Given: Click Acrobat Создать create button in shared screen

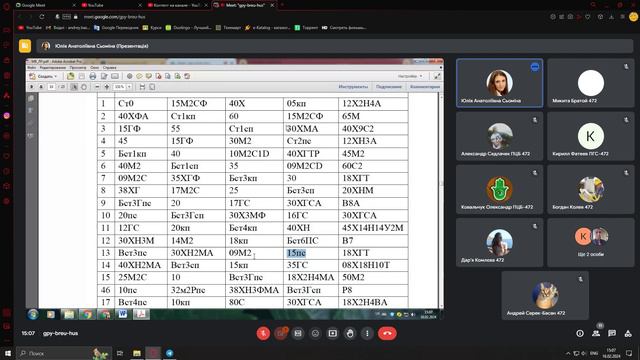Looking at the screenshot, I should coord(43,76).
